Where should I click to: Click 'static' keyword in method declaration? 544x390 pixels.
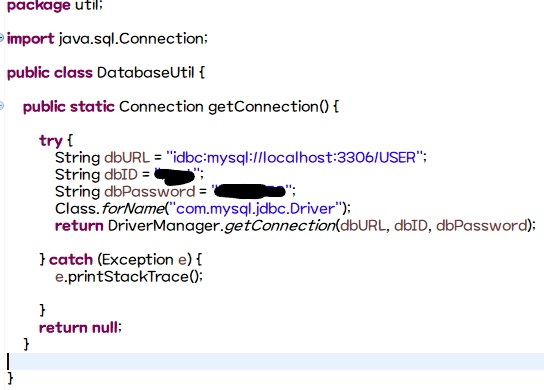coord(92,107)
